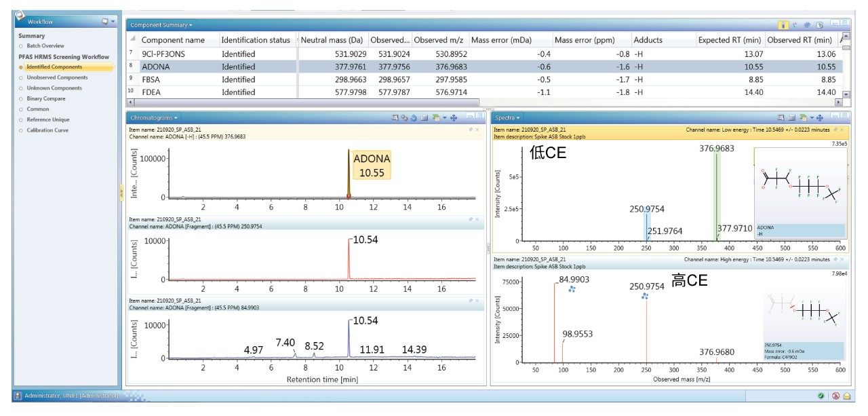Click the horizontal scrollbar under component table
The image size is (868, 416).
(x=475, y=102)
